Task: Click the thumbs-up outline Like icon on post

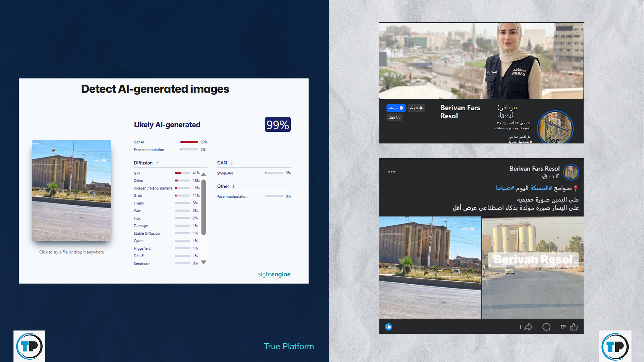Action: (574, 327)
